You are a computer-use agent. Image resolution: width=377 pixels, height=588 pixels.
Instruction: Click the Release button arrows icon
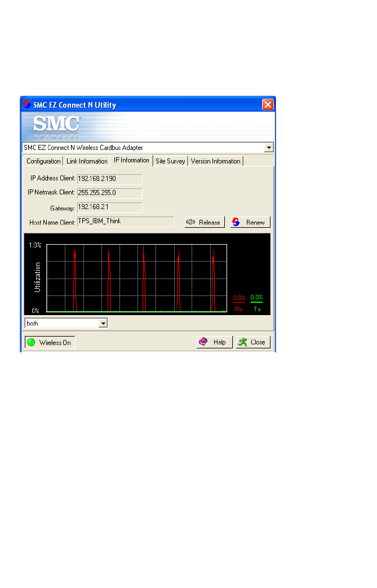190,222
